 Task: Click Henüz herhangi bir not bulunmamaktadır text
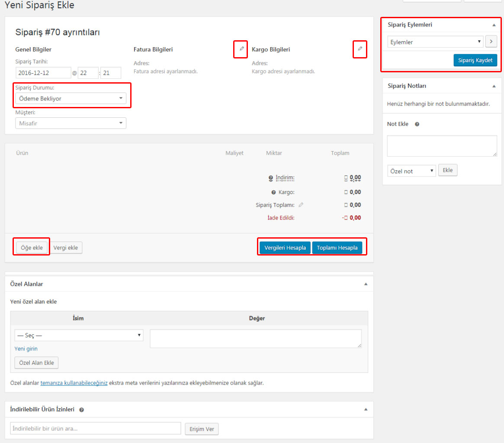(x=438, y=104)
